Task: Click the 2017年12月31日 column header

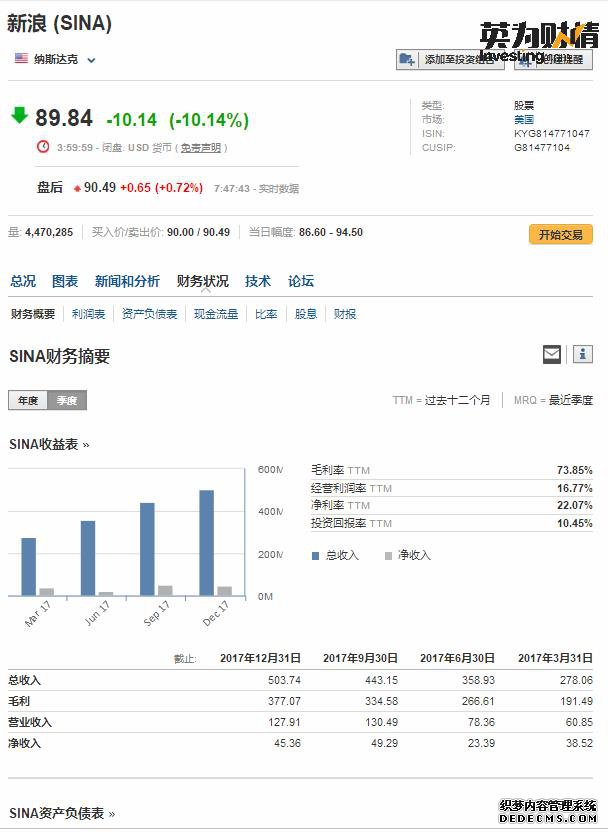Action: pyautogui.click(x=260, y=658)
